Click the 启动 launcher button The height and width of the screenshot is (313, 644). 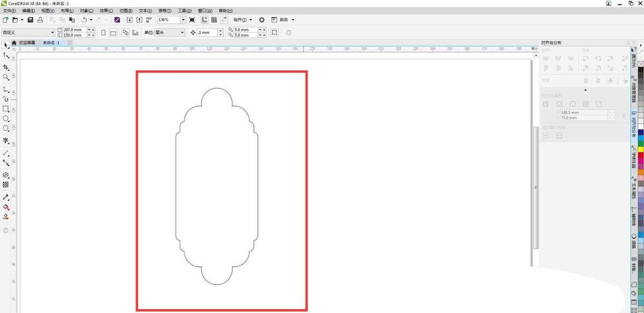(x=283, y=20)
